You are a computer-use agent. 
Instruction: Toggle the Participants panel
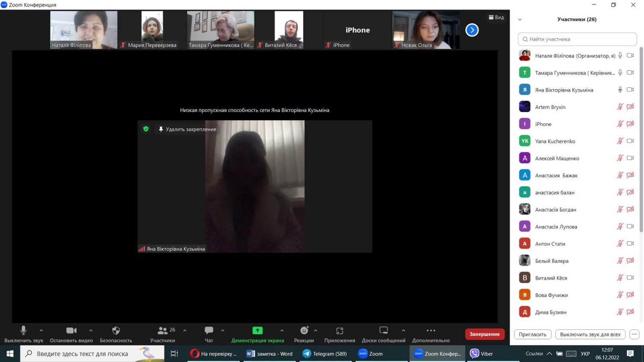163,331
